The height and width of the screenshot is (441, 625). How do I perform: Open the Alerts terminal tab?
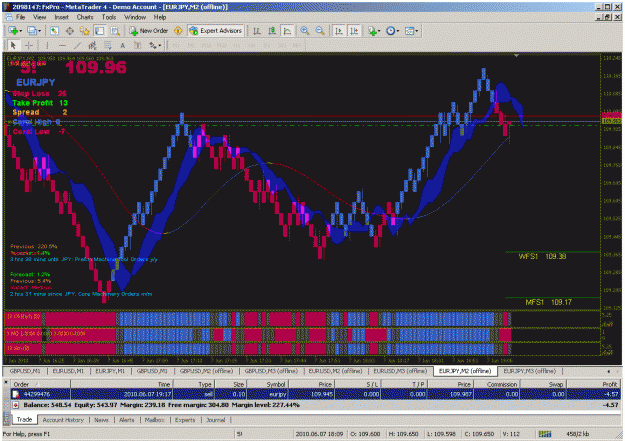click(x=127, y=420)
